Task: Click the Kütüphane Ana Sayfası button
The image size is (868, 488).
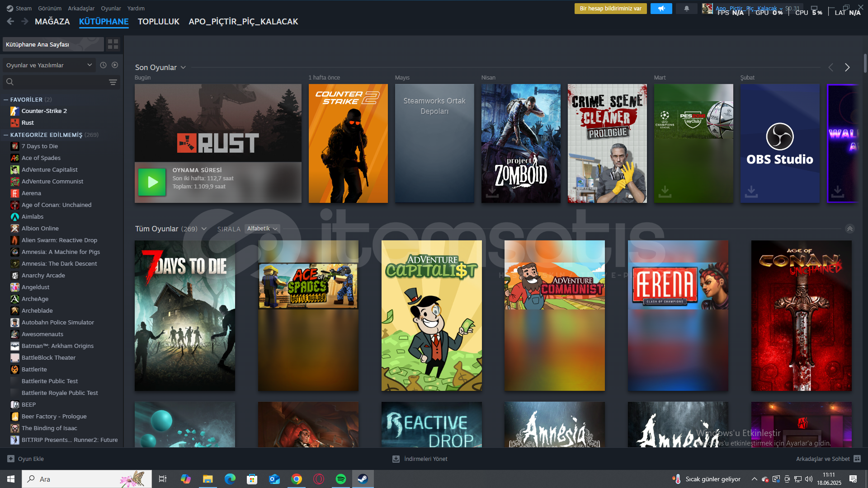Action: tap(53, 44)
